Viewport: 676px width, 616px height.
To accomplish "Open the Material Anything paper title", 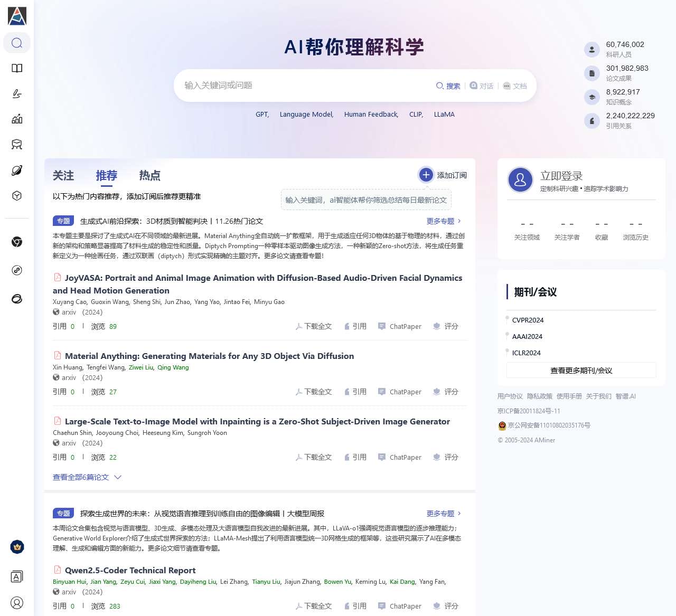I will 209,356.
